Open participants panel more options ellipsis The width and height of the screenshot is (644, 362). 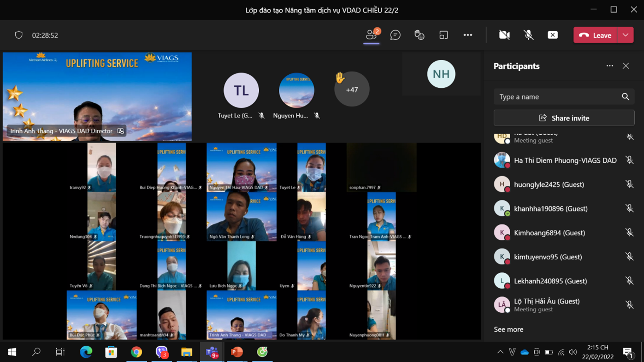tap(610, 66)
